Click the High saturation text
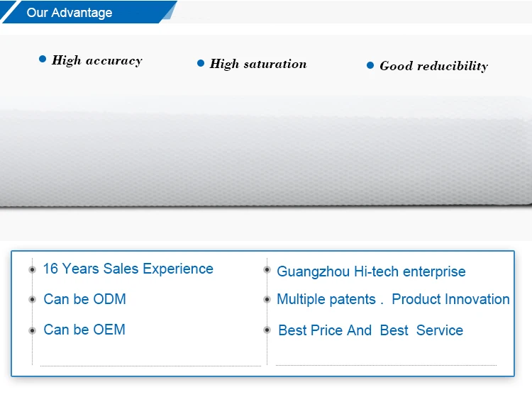This screenshot has height=404, width=532. click(258, 64)
